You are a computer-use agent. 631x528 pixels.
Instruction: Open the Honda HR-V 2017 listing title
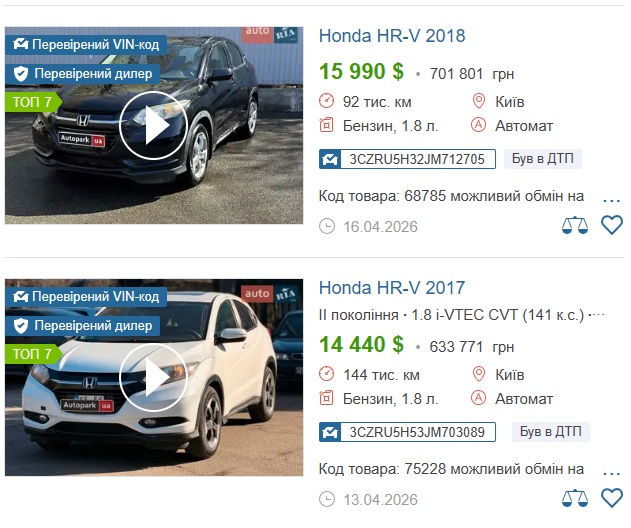tap(392, 288)
